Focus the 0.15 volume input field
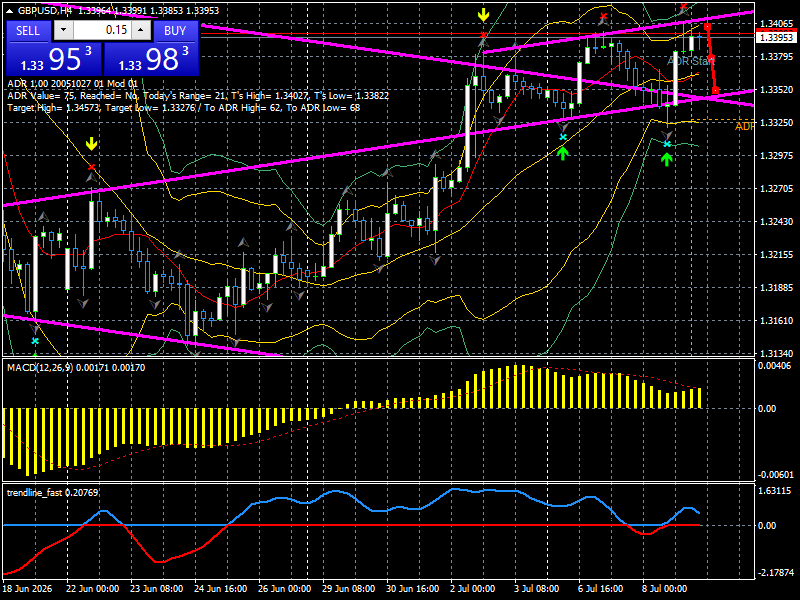This screenshot has width=800, height=600. pyautogui.click(x=103, y=30)
